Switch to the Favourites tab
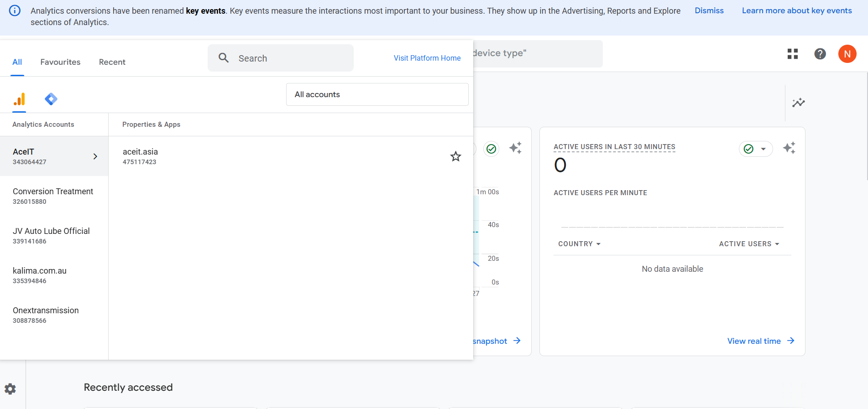 (x=60, y=62)
